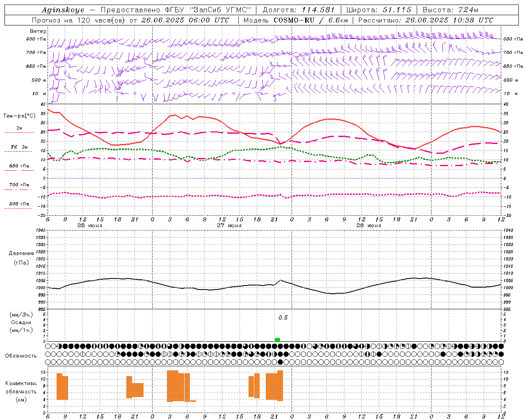Click the 1040 pressure axis value on left
Viewport: 525px width, 420px height.
[x=41, y=230]
